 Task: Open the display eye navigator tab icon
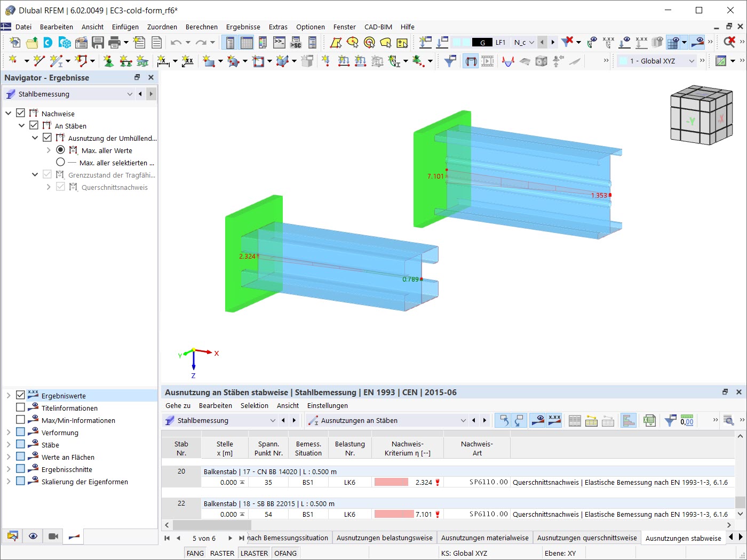tap(33, 536)
